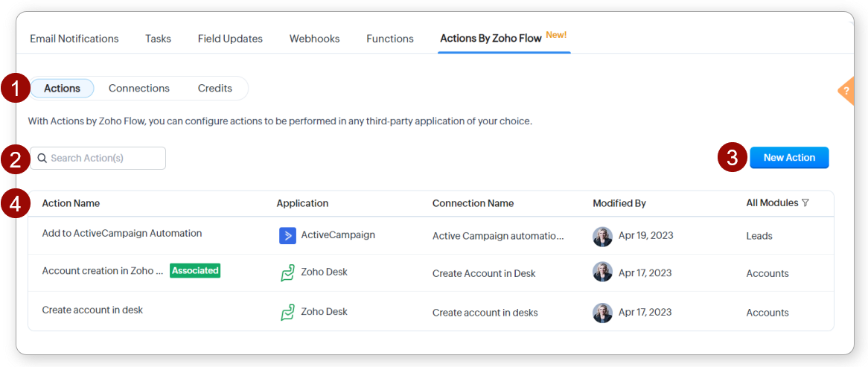Click the Zoho Desk icon in third row
The width and height of the screenshot is (868, 367).
(287, 313)
